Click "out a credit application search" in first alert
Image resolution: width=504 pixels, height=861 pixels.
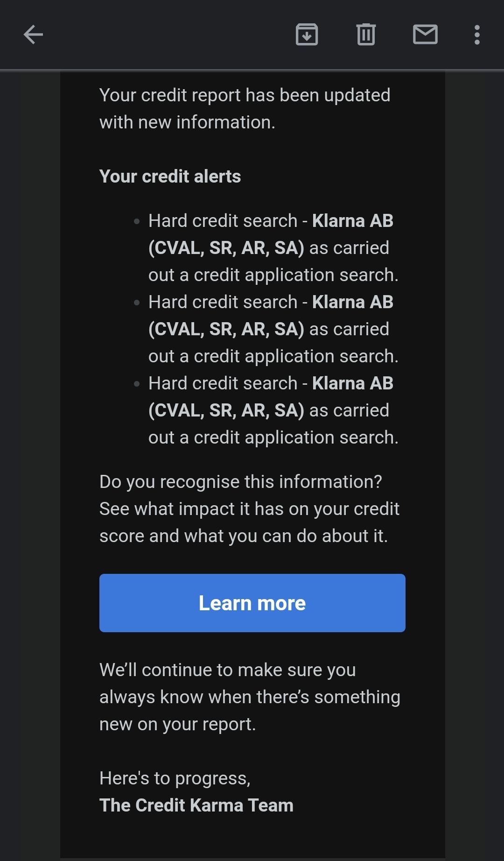(273, 275)
